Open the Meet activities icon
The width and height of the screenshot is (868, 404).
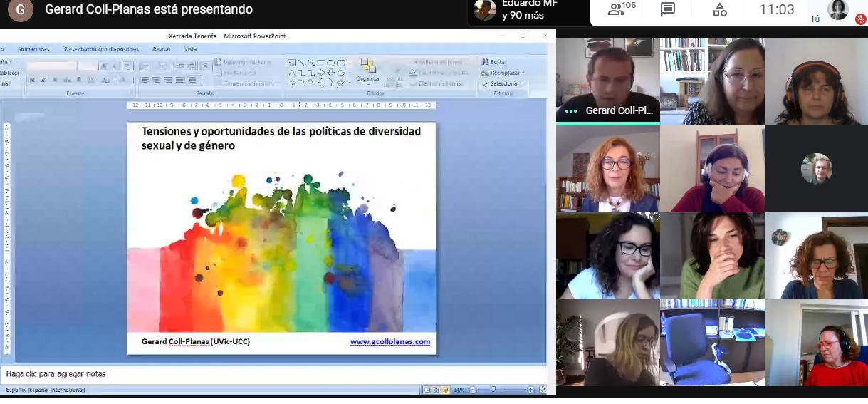pyautogui.click(x=720, y=10)
